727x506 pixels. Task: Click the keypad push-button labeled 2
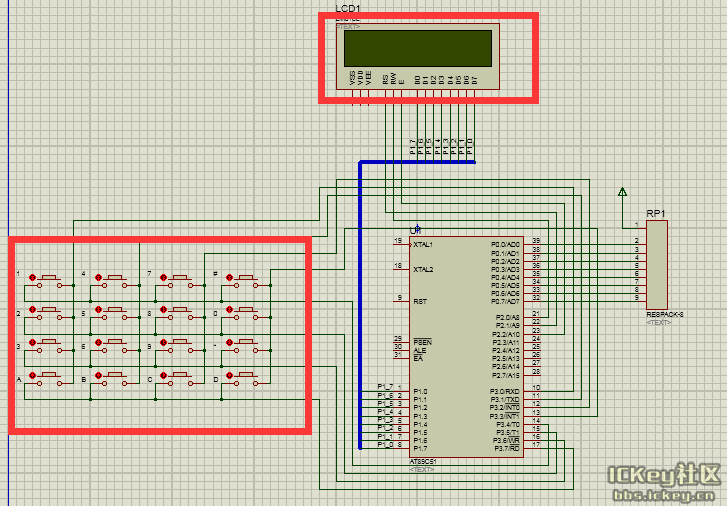pos(50,314)
